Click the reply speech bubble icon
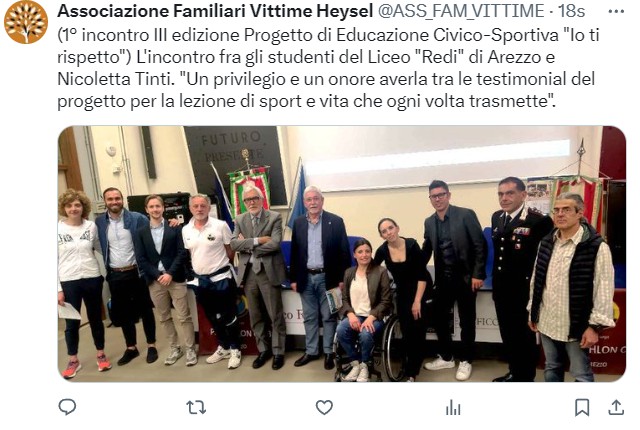640x430 pixels. tap(67, 407)
